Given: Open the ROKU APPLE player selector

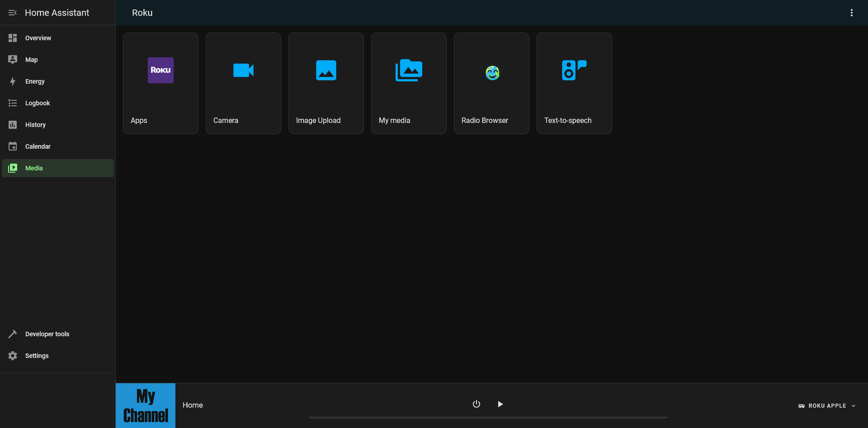Looking at the screenshot, I should click(x=827, y=406).
